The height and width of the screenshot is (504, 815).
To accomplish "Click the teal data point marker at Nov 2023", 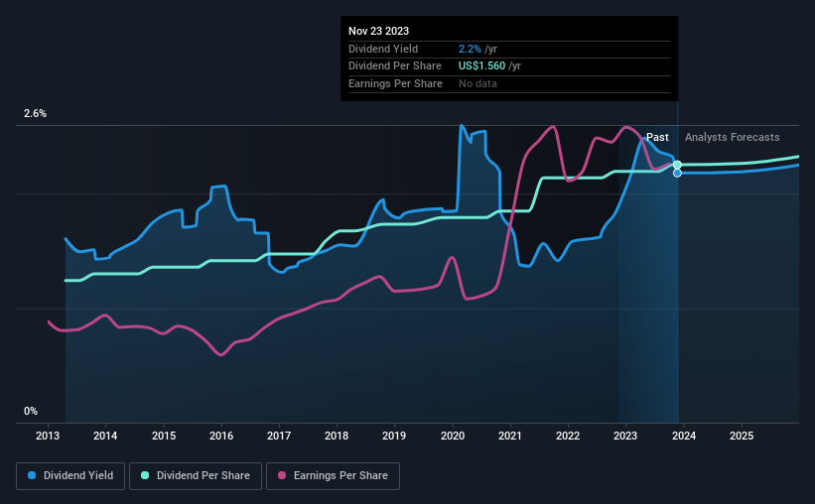I will coord(677,165).
